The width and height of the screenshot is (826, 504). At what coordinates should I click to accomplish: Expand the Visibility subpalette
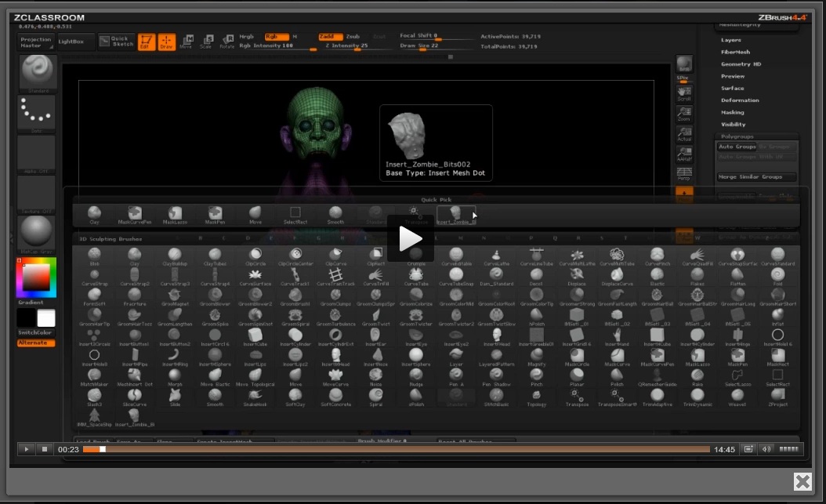click(x=733, y=125)
